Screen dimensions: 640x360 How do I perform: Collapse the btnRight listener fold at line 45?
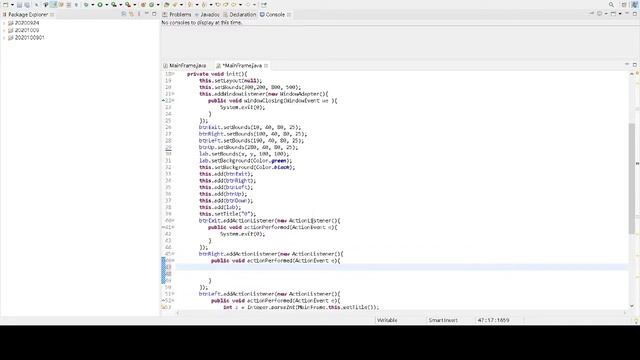(x=173, y=254)
